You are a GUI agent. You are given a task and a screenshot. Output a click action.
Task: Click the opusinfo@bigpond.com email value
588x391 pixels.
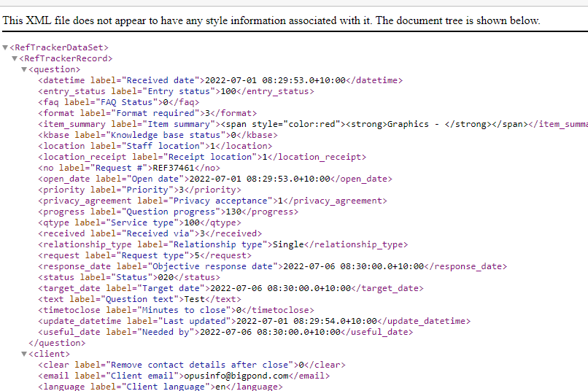pos(236,376)
